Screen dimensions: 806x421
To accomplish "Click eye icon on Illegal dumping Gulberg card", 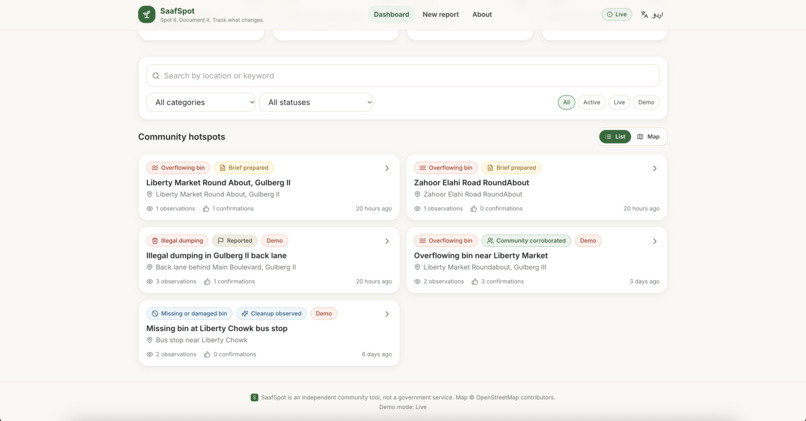I will tap(150, 282).
